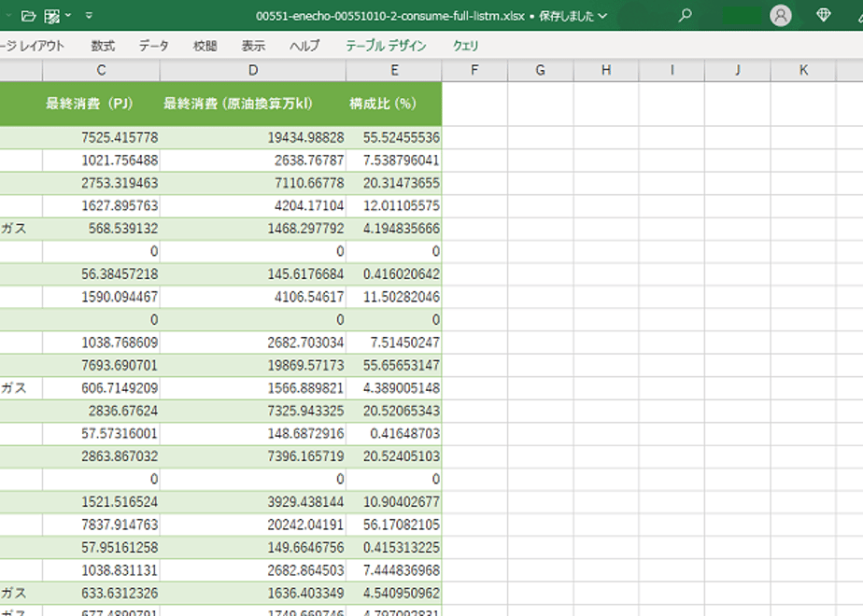Select cell with value 2682.703034
Viewport: 863px width, 616px height.
pyautogui.click(x=252, y=343)
